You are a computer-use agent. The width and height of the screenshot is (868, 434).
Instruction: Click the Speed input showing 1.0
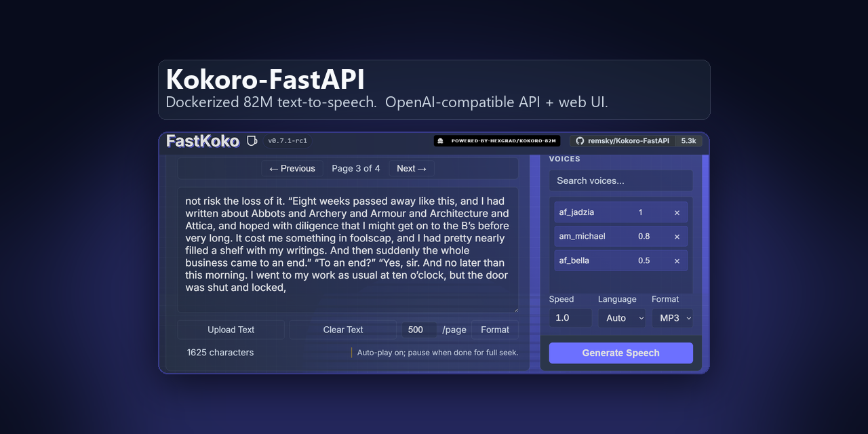[570, 318]
